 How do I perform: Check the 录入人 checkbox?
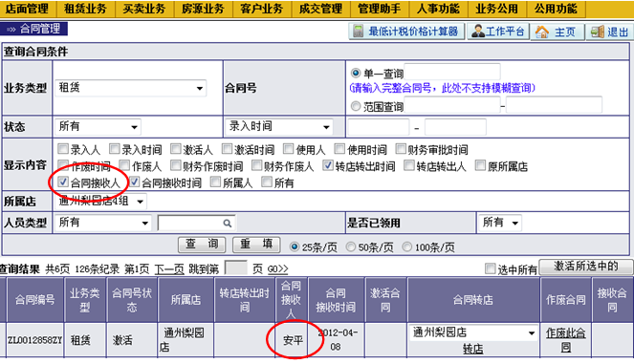[x=63, y=149]
